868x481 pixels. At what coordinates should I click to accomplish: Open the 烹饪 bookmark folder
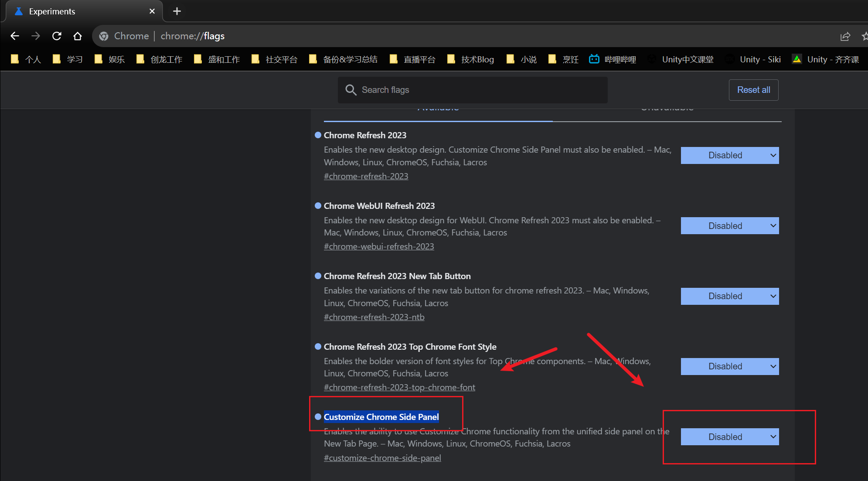point(564,59)
